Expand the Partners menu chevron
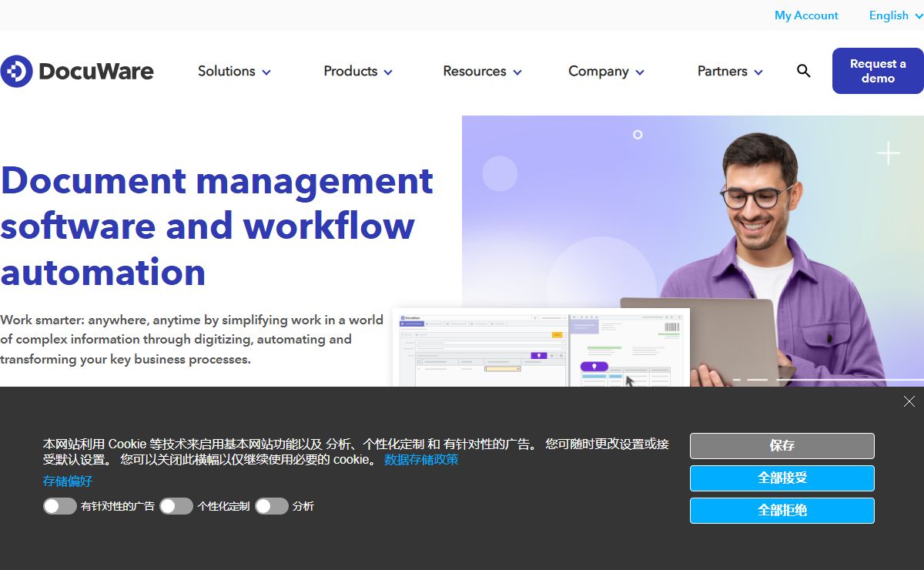The width and height of the screenshot is (924, 570). [758, 72]
